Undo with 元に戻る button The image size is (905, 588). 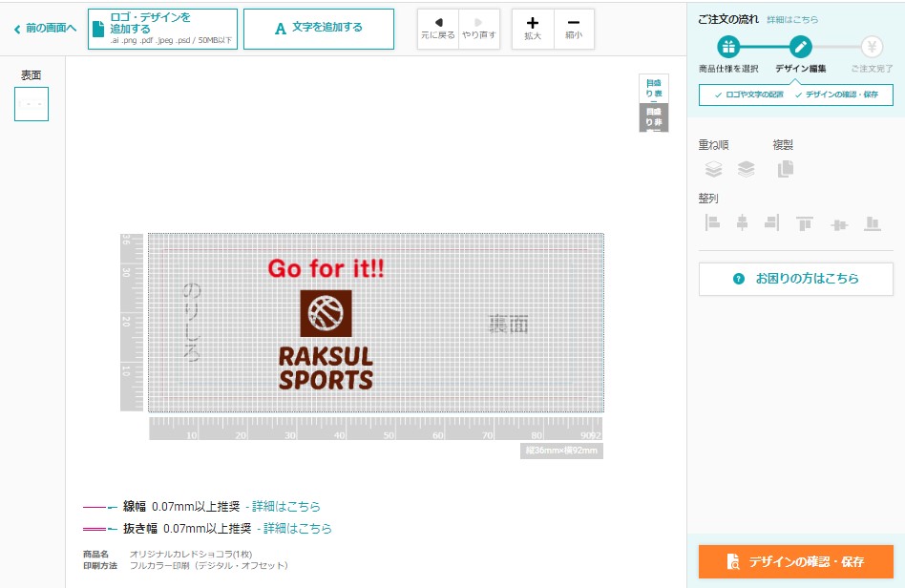[438, 29]
